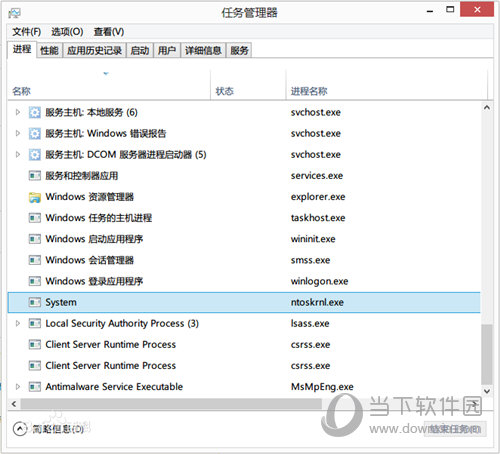Select the smss.exe cell
The height and width of the screenshot is (454, 500).
coord(310,260)
